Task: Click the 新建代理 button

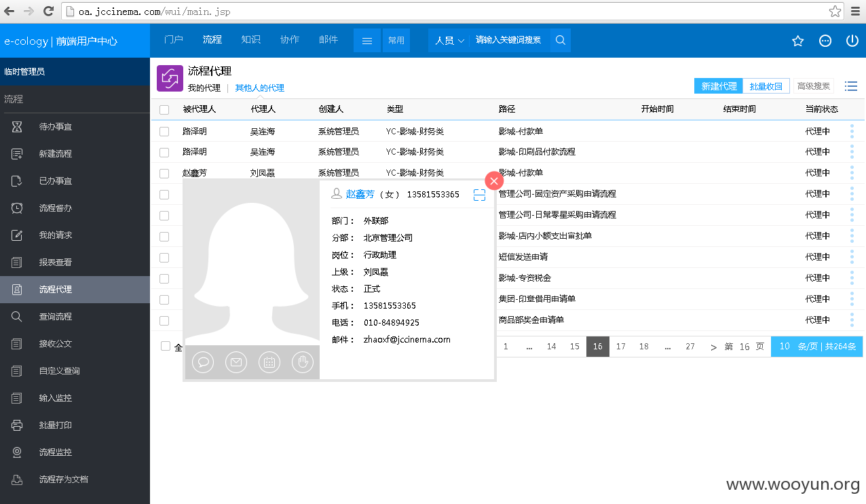Action: tap(719, 86)
